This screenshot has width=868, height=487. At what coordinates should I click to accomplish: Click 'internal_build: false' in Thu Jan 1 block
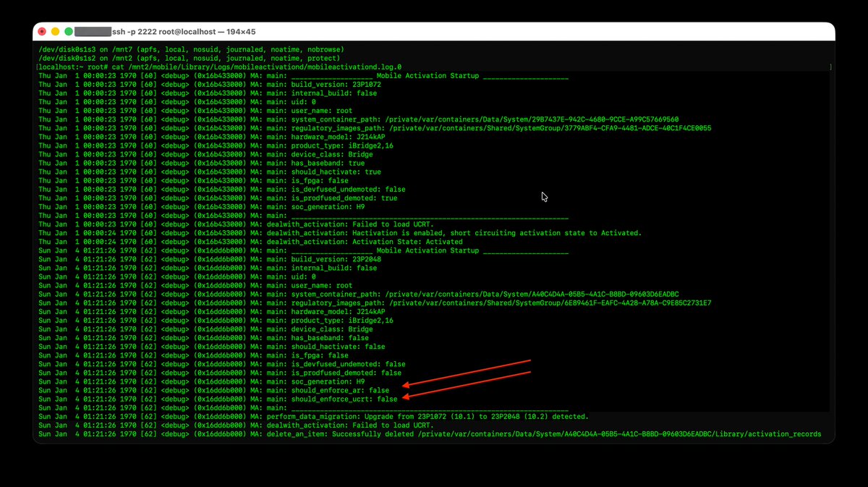[333, 93]
